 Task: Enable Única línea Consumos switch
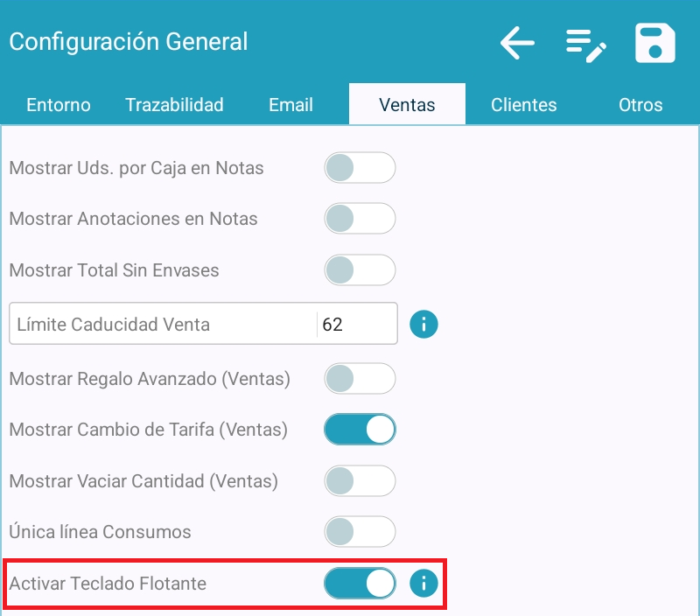[x=360, y=531]
